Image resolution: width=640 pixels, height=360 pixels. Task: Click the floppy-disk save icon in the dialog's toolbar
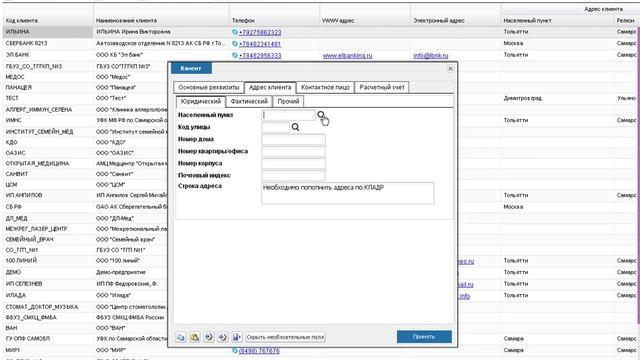pos(236,337)
